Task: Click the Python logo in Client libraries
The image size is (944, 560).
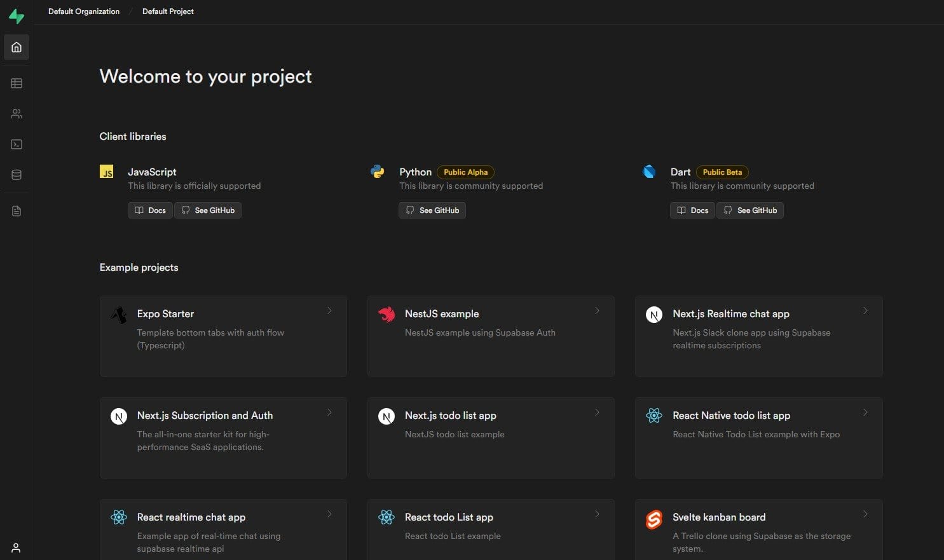Action: [x=378, y=172]
